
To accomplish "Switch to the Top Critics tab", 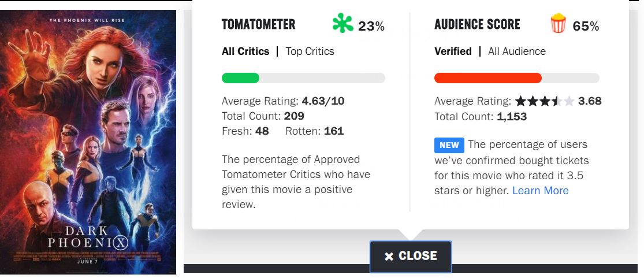I will (x=310, y=51).
